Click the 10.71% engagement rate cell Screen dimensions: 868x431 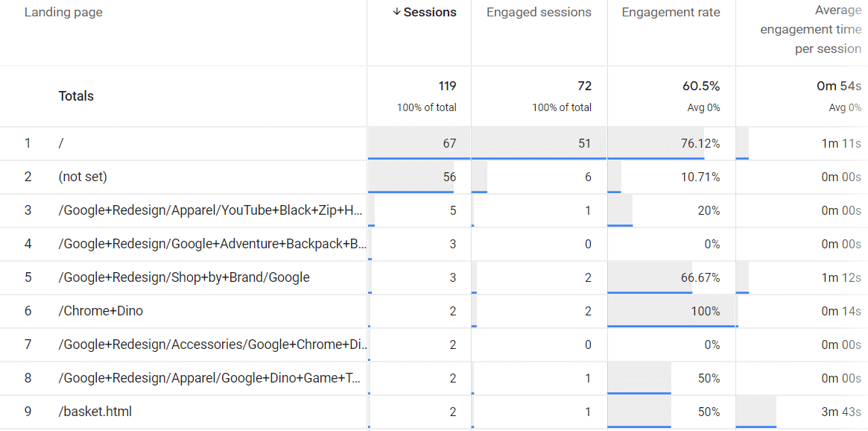point(701,177)
